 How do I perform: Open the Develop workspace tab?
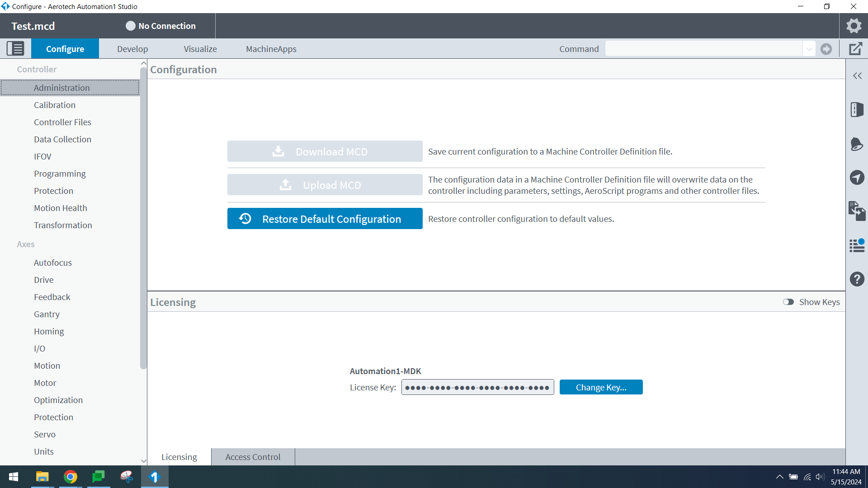coord(132,49)
